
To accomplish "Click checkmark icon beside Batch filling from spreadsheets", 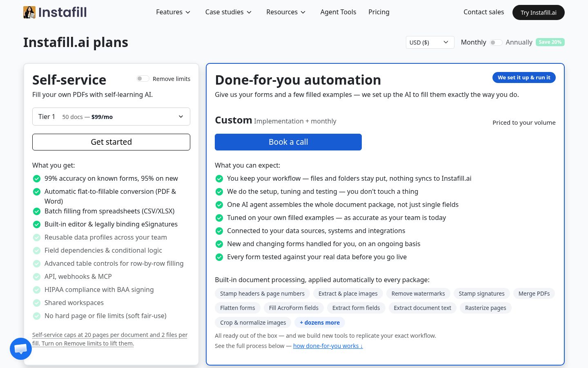I will click(37, 211).
